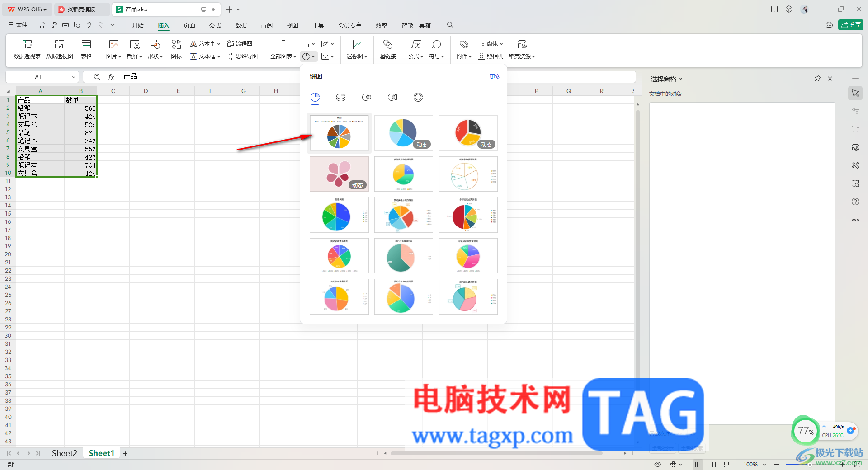Switch to the Sheet2 tab
Screen dimensions: 868x470
pos(65,453)
